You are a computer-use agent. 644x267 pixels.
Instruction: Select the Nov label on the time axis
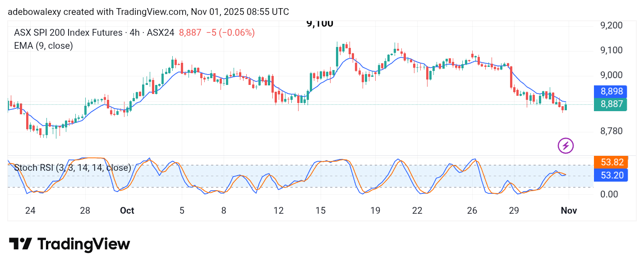click(569, 211)
